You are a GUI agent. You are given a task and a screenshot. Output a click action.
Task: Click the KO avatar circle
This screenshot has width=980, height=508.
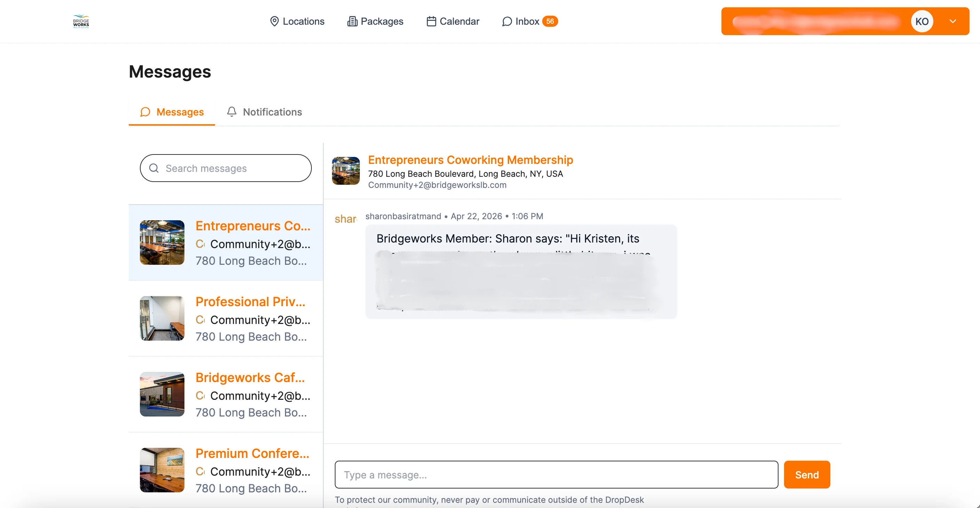click(922, 21)
